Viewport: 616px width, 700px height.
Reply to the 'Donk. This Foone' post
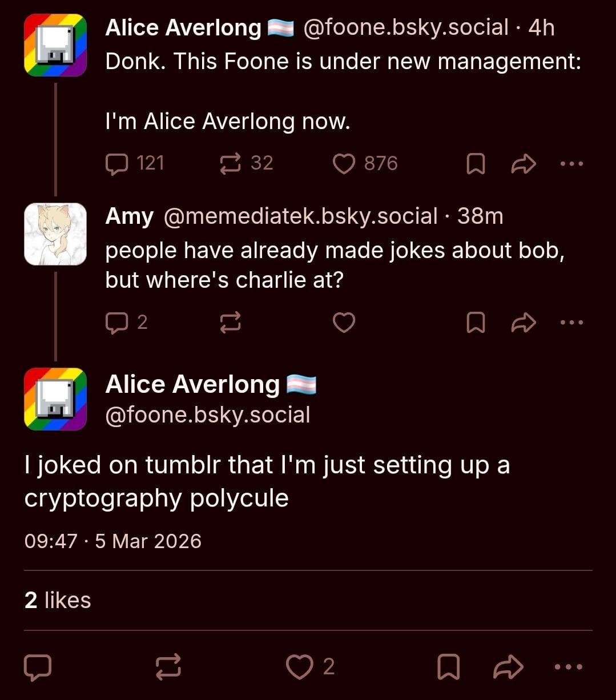point(117,164)
